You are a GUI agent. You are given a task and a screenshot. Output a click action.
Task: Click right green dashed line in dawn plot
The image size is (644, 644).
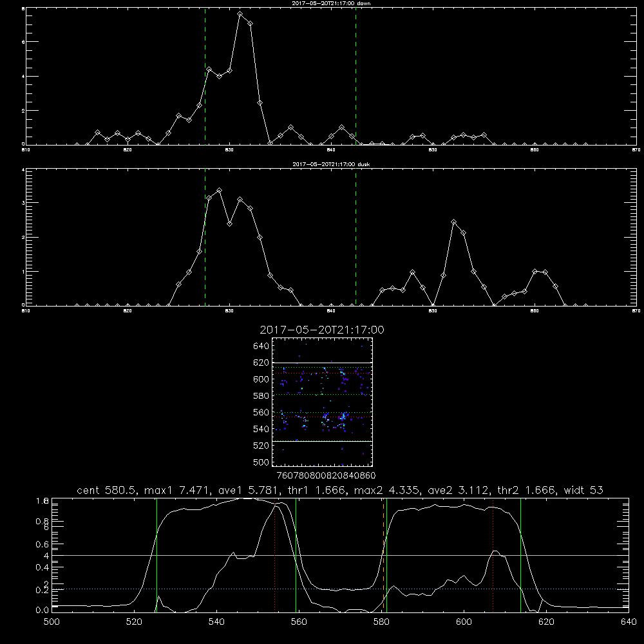pos(355,77)
